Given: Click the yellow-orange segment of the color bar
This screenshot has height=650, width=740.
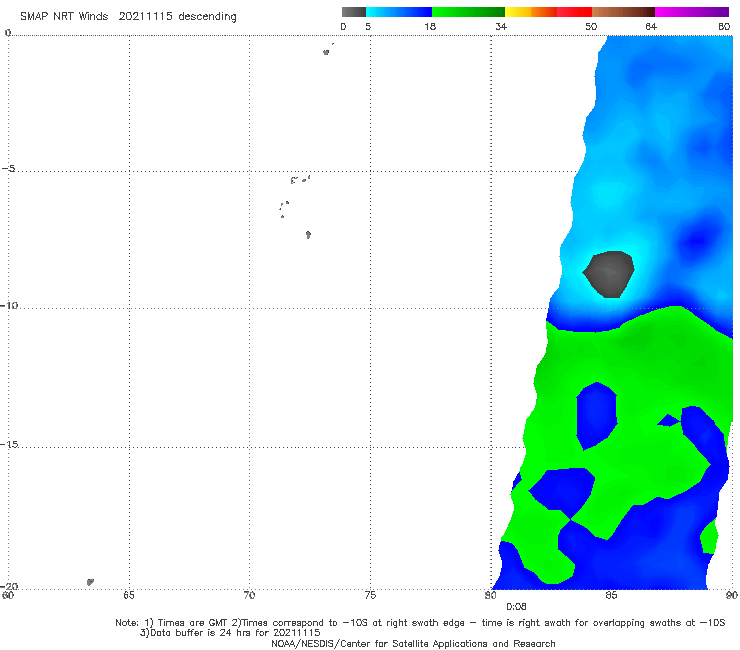Looking at the screenshot, I should coord(530,12).
